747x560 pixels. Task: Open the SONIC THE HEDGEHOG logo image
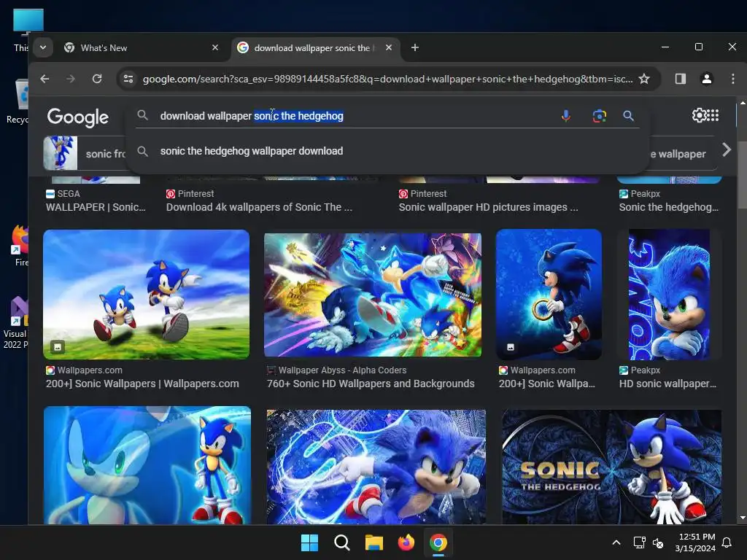pos(612,467)
